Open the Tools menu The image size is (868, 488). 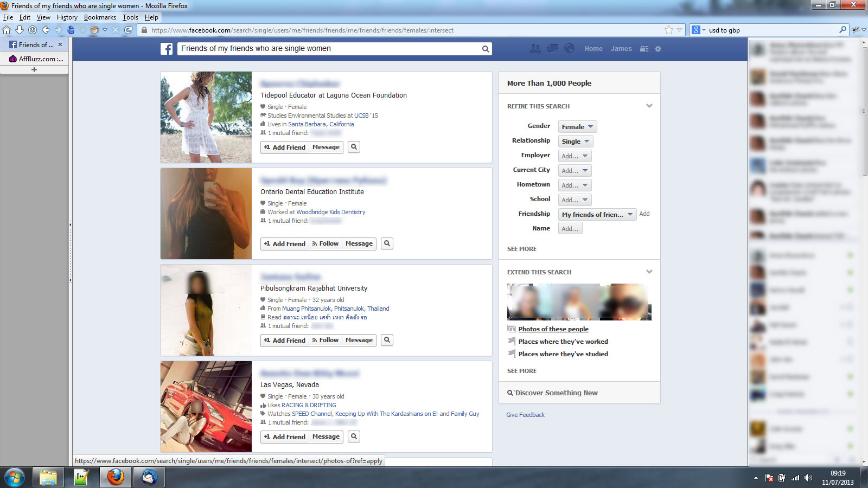pos(130,17)
